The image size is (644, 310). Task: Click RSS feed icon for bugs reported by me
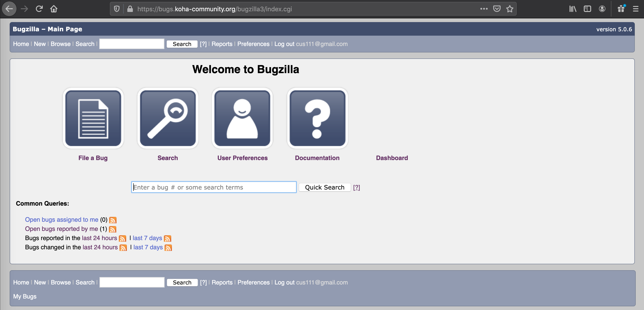point(112,229)
